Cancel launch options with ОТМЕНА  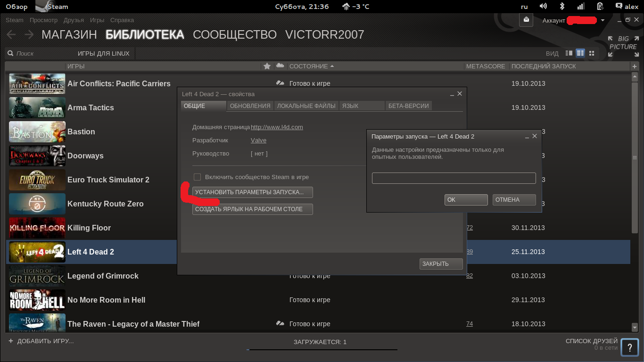click(514, 200)
